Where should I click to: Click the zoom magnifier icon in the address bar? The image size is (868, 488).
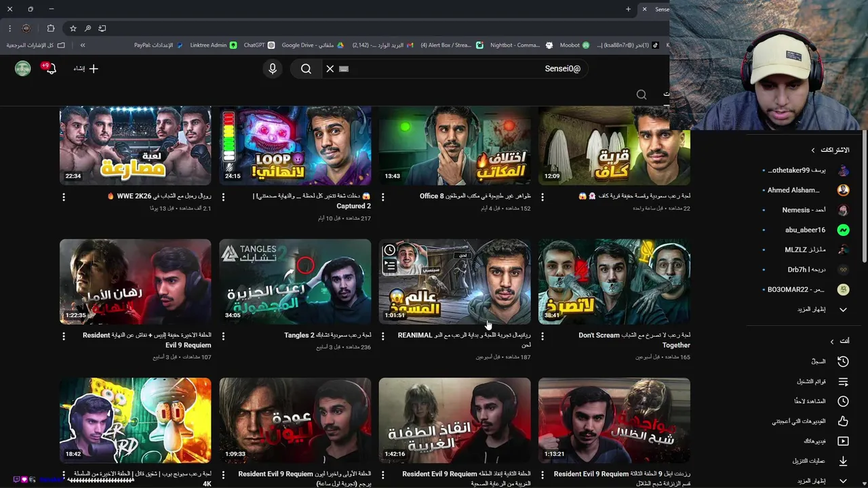87,28
